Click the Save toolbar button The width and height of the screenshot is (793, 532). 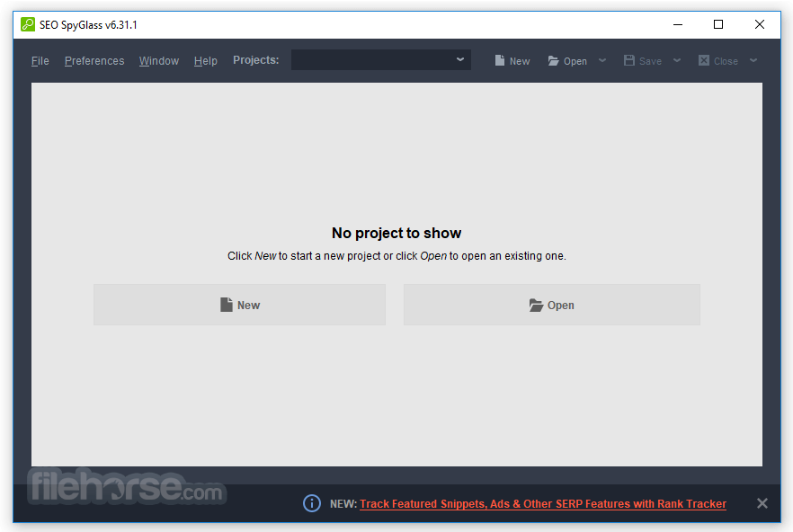pyautogui.click(x=642, y=61)
